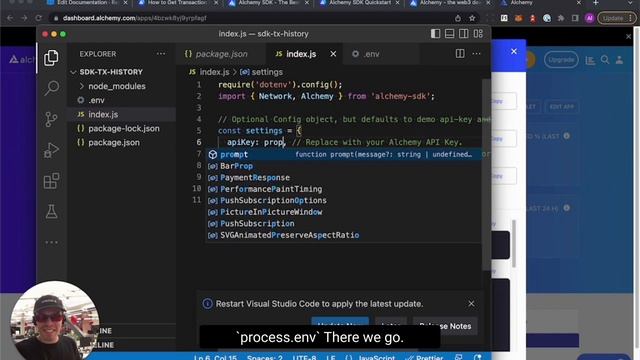
Task: Click browser back arrow button
Action: click(x=10, y=18)
